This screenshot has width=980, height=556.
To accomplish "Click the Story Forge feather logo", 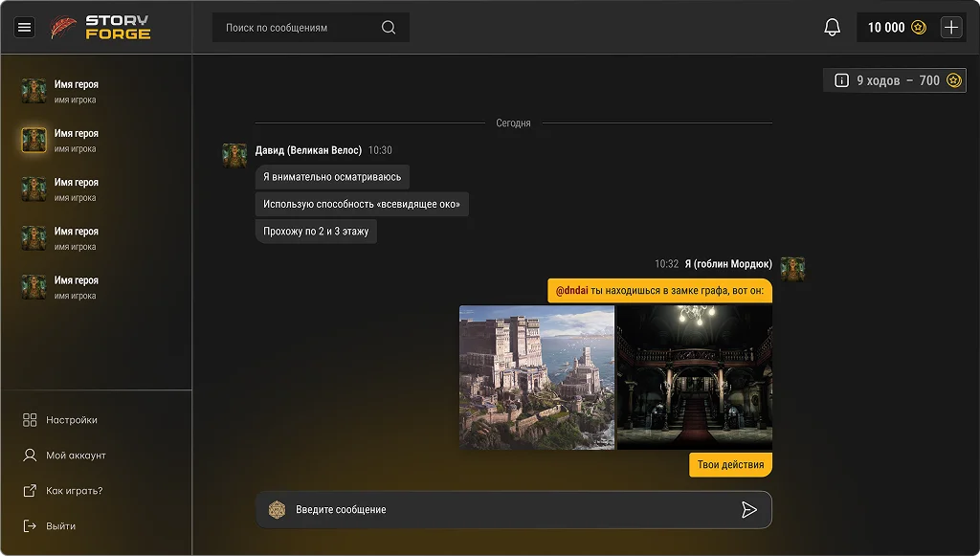I will point(64,28).
